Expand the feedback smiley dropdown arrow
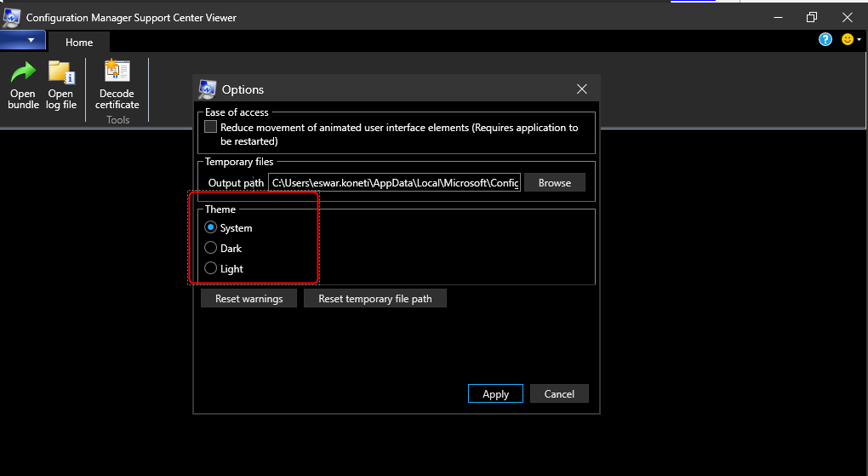 click(859, 41)
